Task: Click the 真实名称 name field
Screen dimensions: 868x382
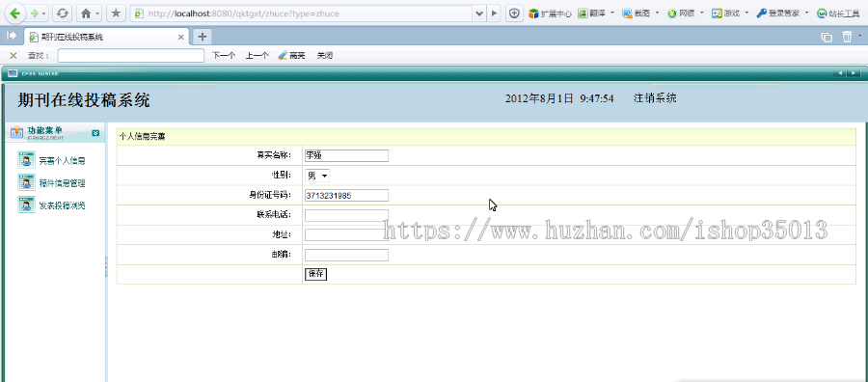Action: (x=346, y=155)
